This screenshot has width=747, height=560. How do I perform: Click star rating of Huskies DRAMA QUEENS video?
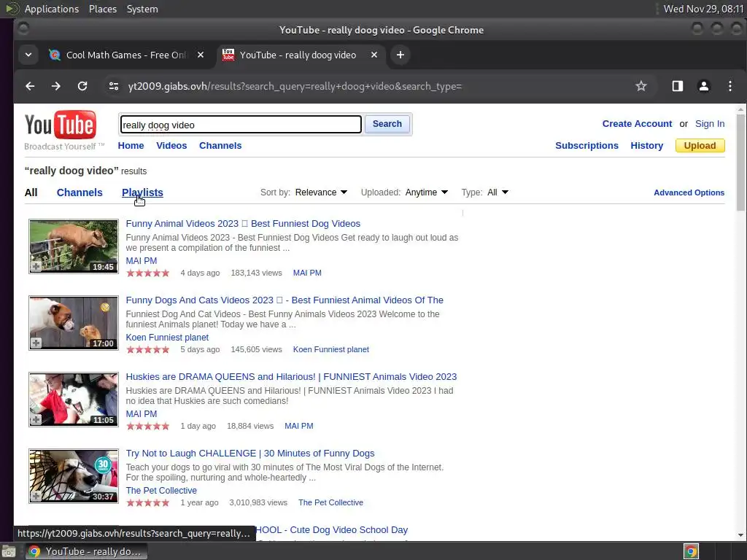pyautogui.click(x=147, y=426)
